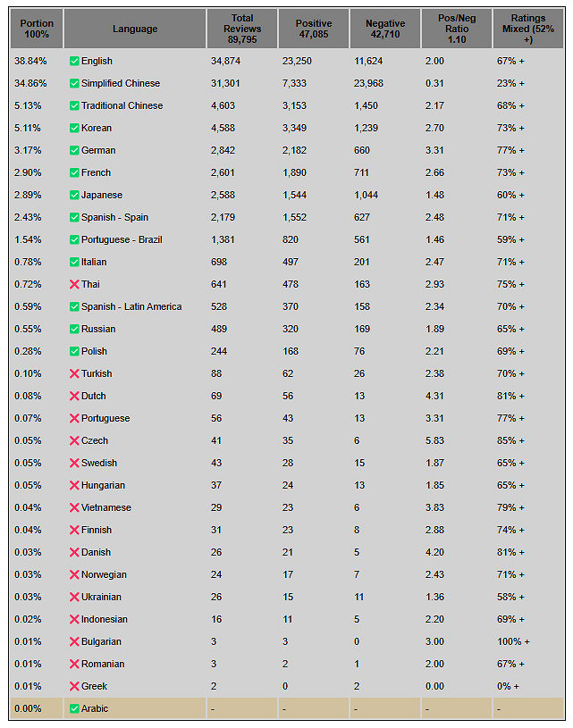The width and height of the screenshot is (573, 728).
Task: Click the green checkmark icon beside English
Action: click(74, 61)
